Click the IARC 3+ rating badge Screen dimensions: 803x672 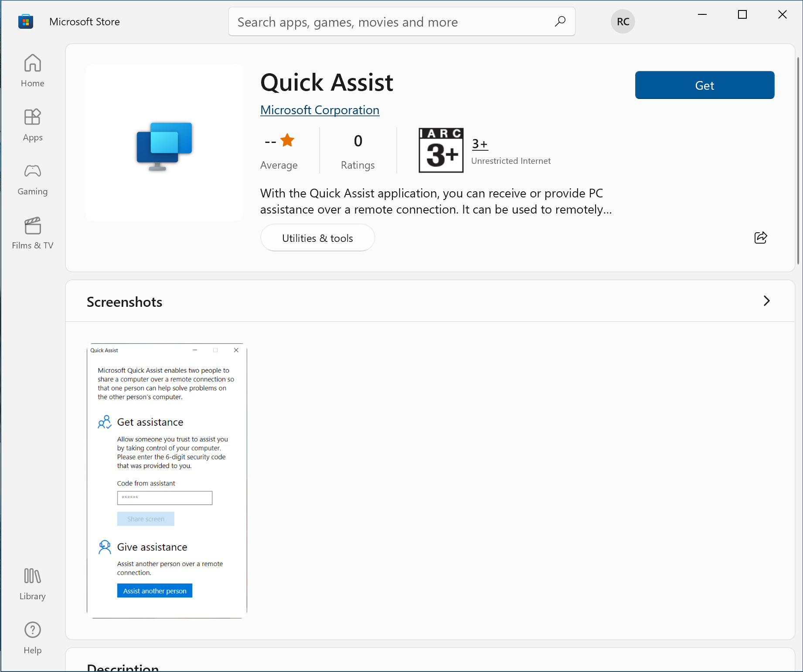click(x=441, y=150)
